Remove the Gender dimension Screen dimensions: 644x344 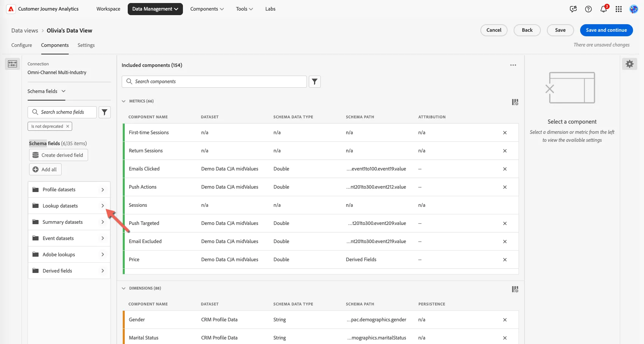[x=505, y=320]
